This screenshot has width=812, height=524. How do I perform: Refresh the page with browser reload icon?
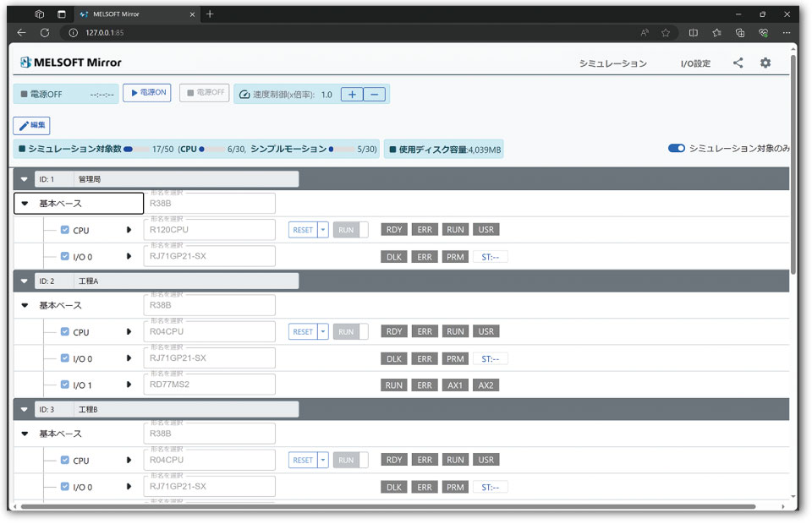[x=45, y=33]
